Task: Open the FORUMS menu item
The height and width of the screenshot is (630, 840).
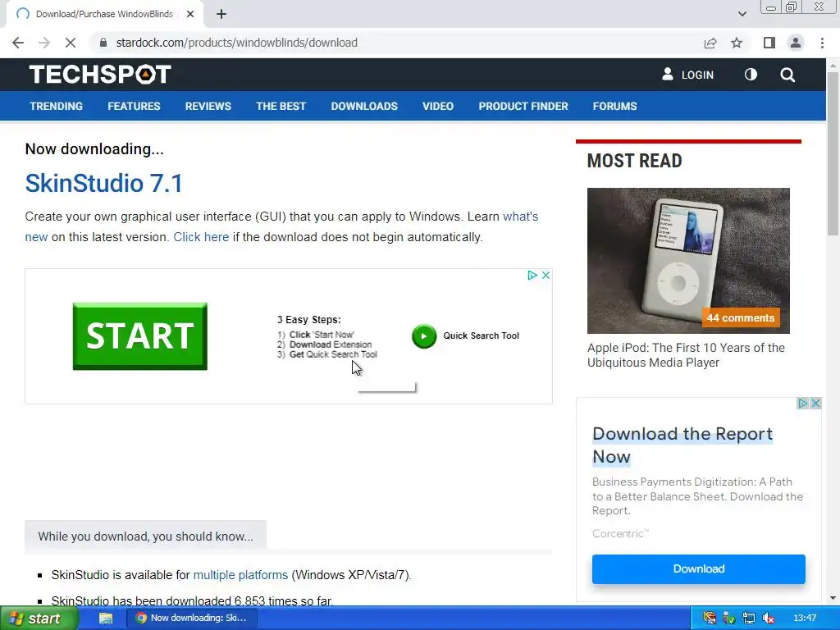Action: 614,106
